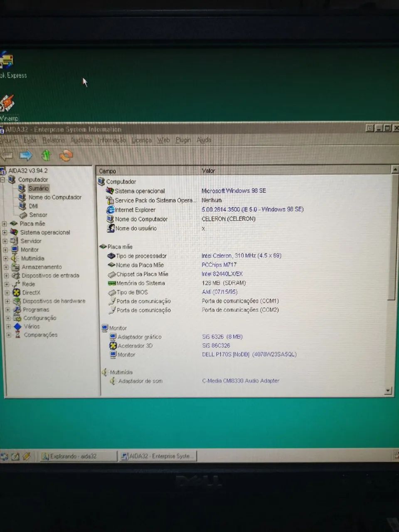The image size is (399, 532).
Task: Click the Computador node icon in tree
Action: (12, 180)
